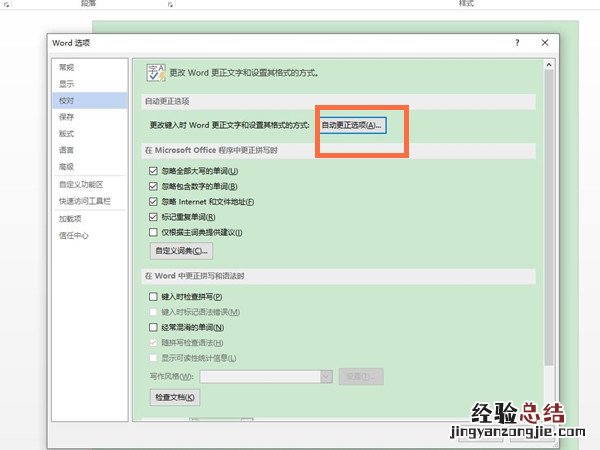600x450 pixels.
Task: Click the 自定义词典 button
Action: 177,251
